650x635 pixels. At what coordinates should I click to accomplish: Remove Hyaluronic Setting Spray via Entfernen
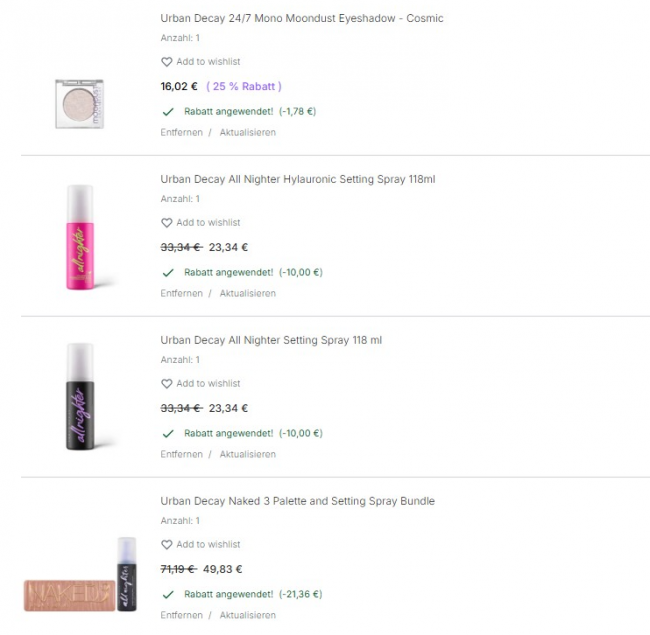(x=181, y=293)
